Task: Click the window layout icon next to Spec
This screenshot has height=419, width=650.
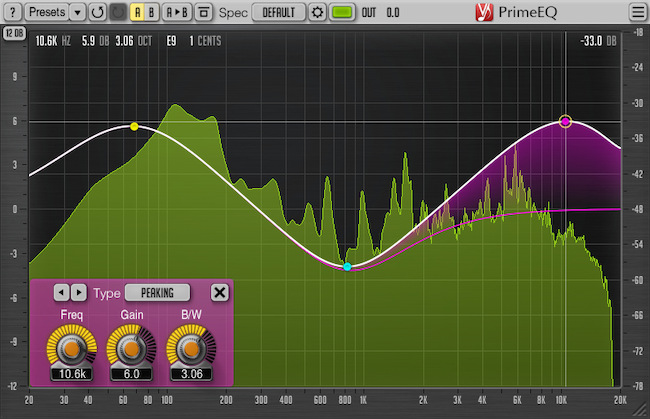Action: coord(204,12)
